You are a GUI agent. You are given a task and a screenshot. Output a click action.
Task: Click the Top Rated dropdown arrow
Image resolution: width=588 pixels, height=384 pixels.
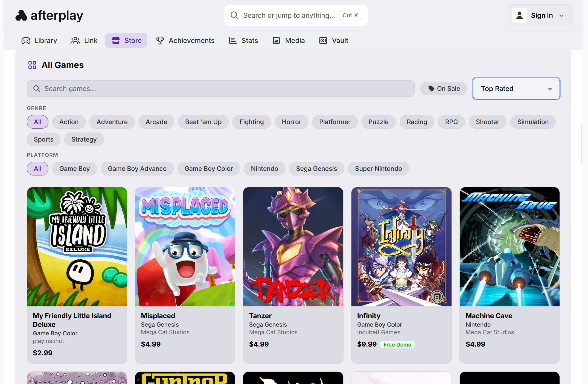(x=550, y=89)
